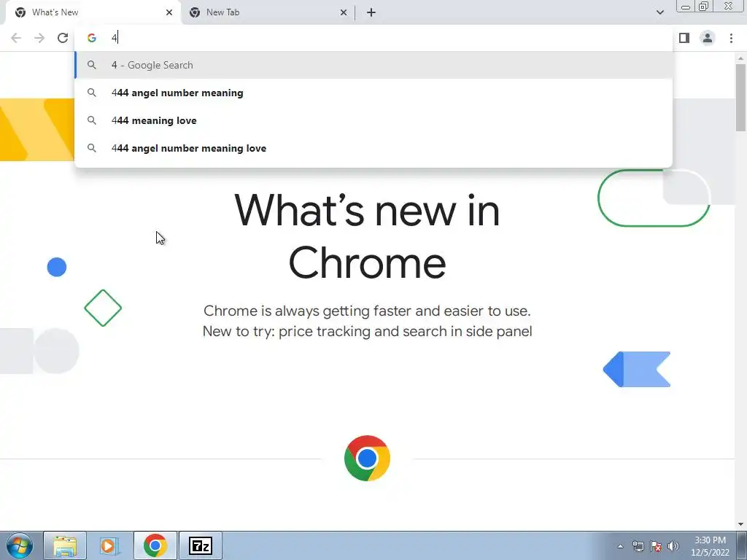
Task: Choose '4 - Google Search' suggestion
Action: tap(373, 65)
